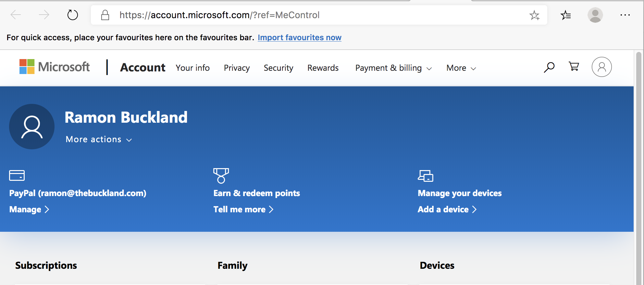Open Your info tab
The image size is (644, 285).
[x=193, y=68]
